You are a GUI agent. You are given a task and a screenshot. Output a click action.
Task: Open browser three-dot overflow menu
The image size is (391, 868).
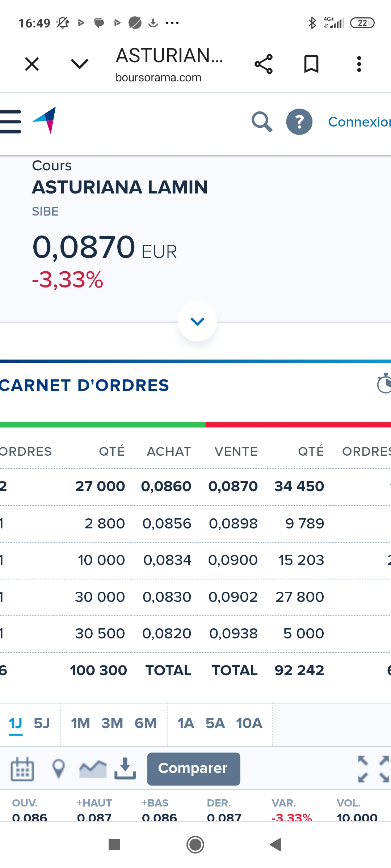point(359,64)
